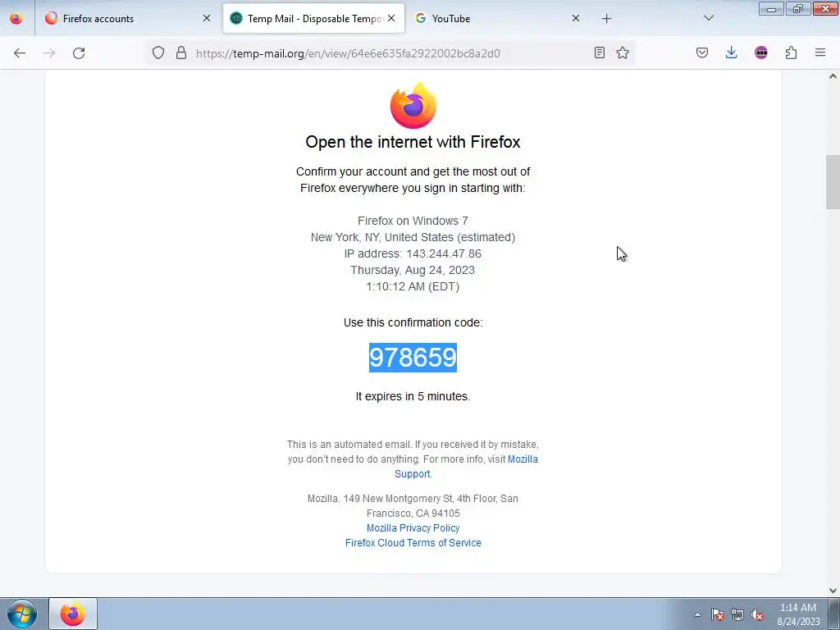Screen dimensions: 840x630
Task: Save page to Pocket
Action: [702, 52]
